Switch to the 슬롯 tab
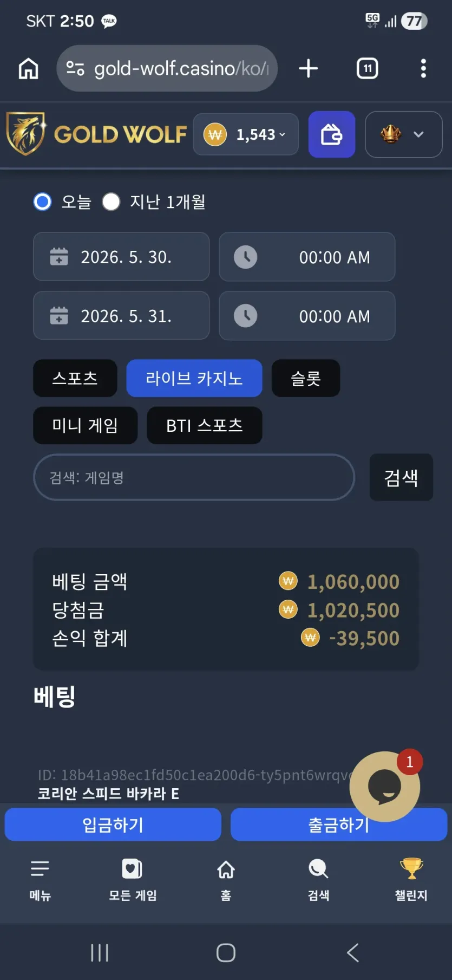This screenshot has width=452, height=980. coord(306,378)
